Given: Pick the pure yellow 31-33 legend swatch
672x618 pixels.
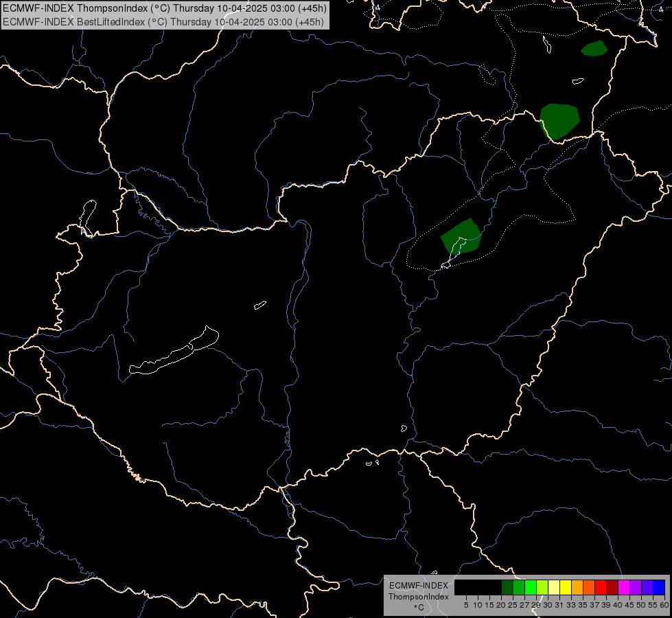Looking at the screenshot, I should (566, 588).
